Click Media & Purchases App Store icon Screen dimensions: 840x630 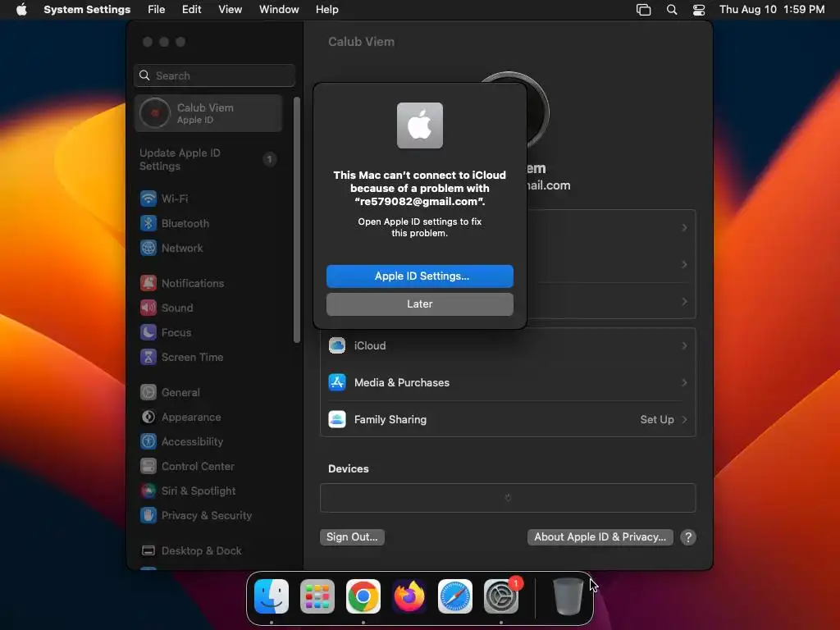[337, 382]
